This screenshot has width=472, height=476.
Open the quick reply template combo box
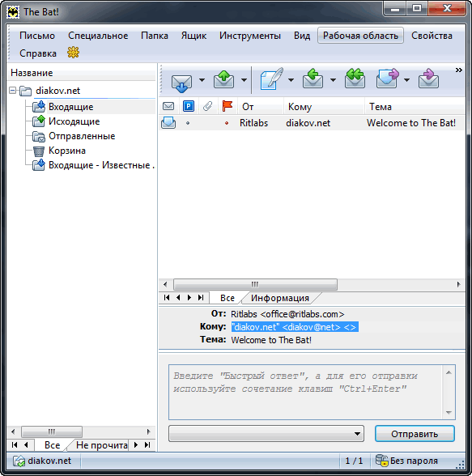click(x=266, y=434)
